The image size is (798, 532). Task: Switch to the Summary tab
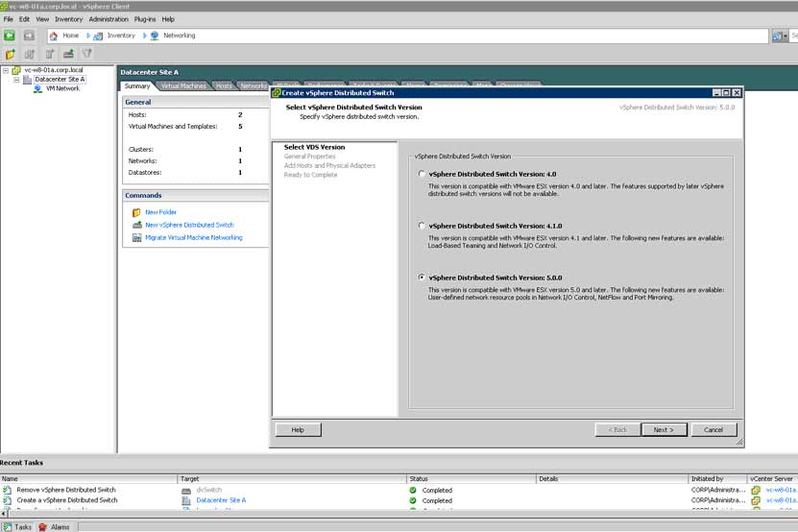(x=137, y=86)
